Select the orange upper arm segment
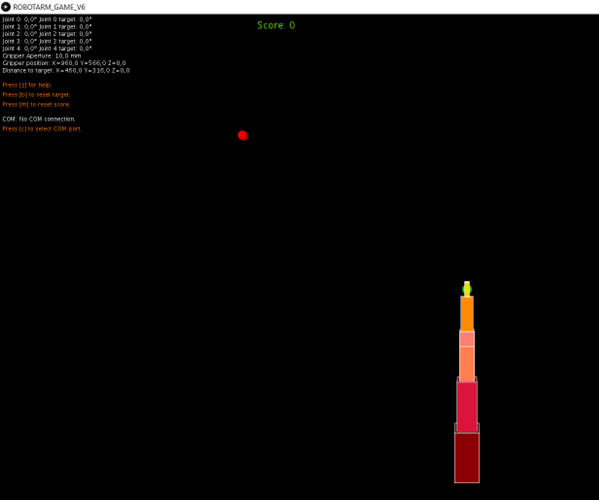This screenshot has width=599, height=500. tap(467, 314)
